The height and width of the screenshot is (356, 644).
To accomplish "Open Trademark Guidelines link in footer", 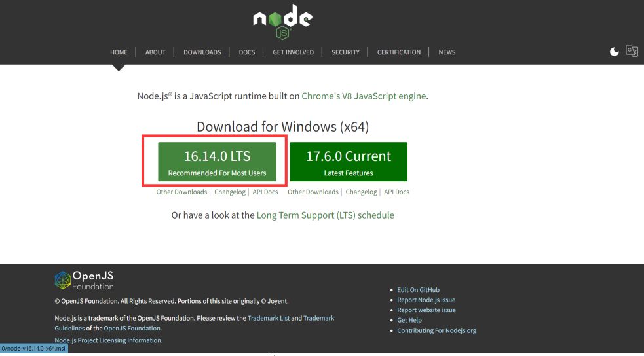I will [x=318, y=318].
